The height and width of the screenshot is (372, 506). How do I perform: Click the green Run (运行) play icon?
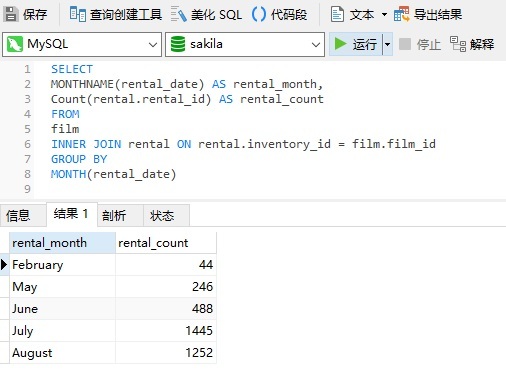coord(340,44)
